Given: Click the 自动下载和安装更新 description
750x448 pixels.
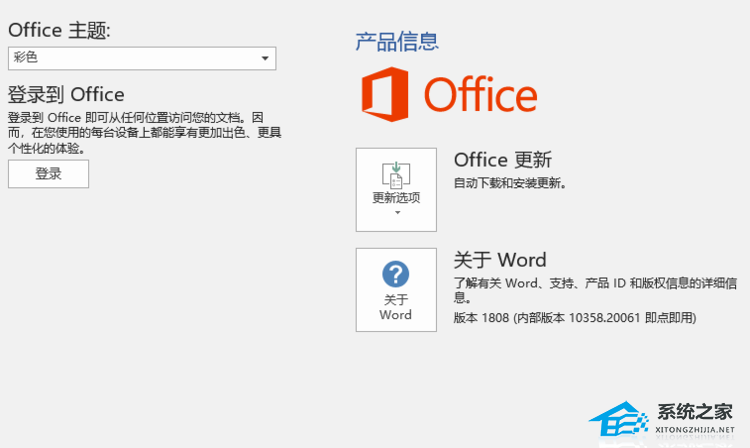Looking at the screenshot, I should [x=510, y=183].
